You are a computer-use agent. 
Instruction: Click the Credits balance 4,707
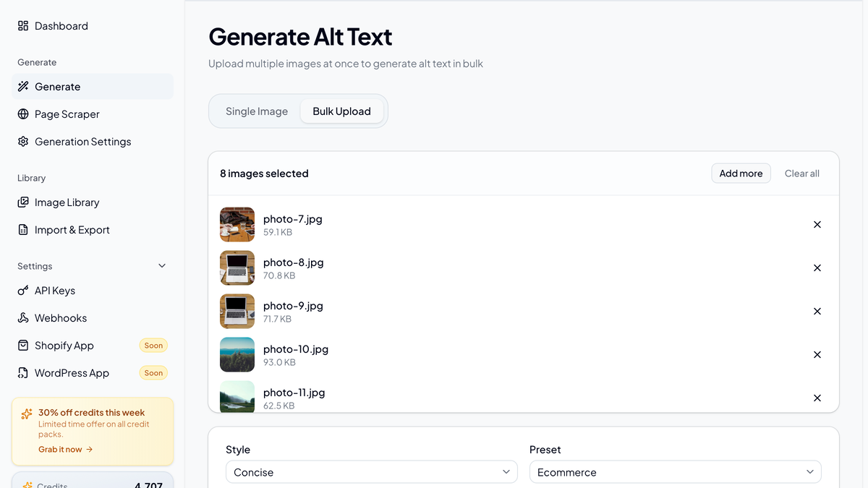148,485
